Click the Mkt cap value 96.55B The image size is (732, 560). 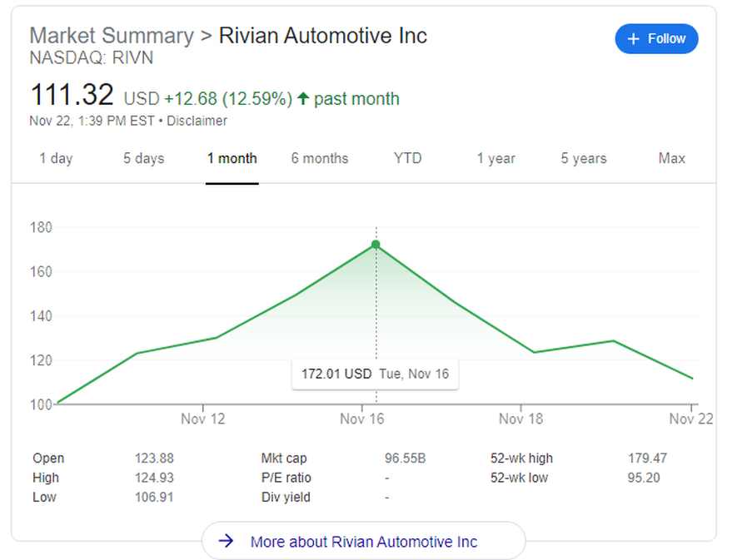(405, 458)
